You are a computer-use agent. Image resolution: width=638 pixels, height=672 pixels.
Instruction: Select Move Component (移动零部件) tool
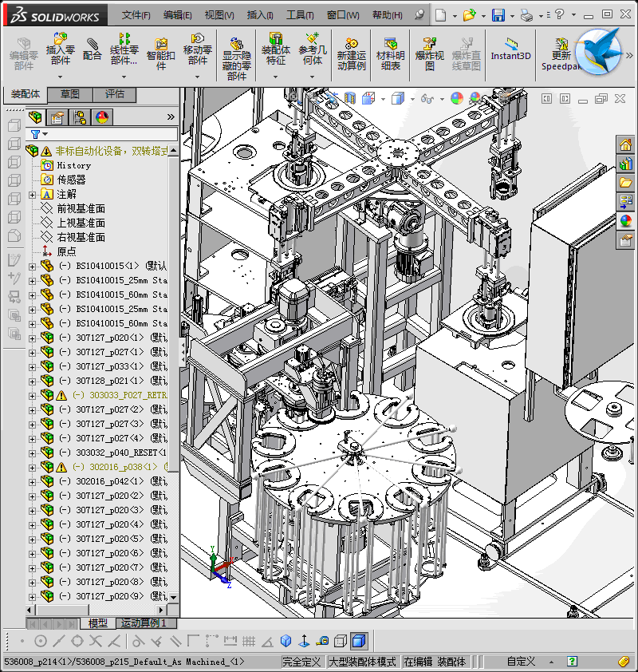[x=198, y=49]
